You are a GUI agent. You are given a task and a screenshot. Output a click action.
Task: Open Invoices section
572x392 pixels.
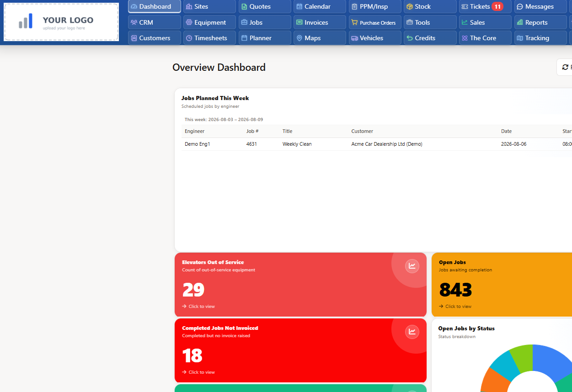[320, 22]
